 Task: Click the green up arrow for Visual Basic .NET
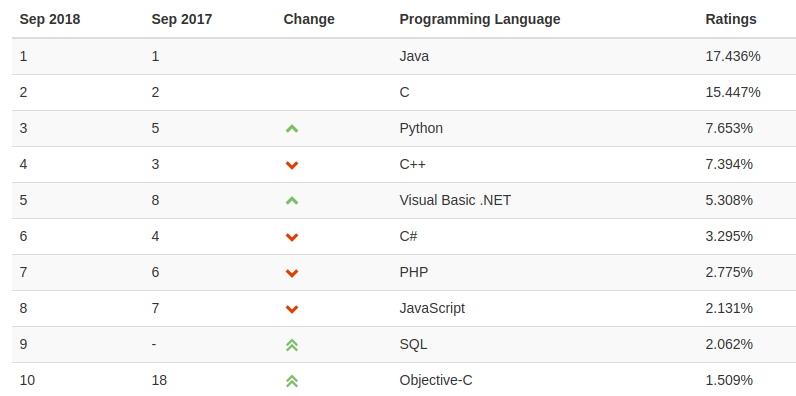click(292, 201)
